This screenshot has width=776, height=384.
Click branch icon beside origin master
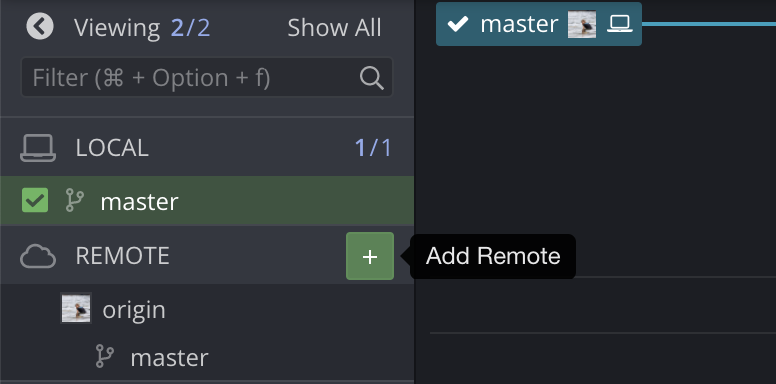(x=104, y=357)
